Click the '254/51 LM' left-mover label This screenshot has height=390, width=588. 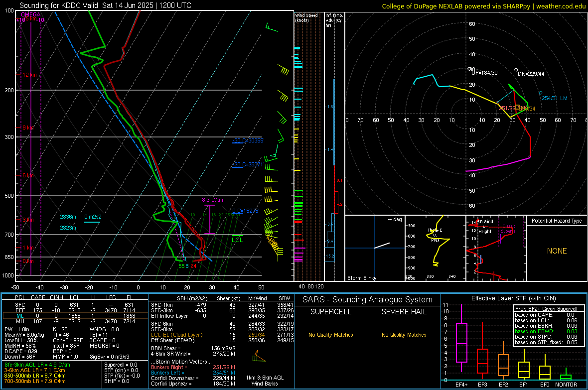[x=555, y=98]
